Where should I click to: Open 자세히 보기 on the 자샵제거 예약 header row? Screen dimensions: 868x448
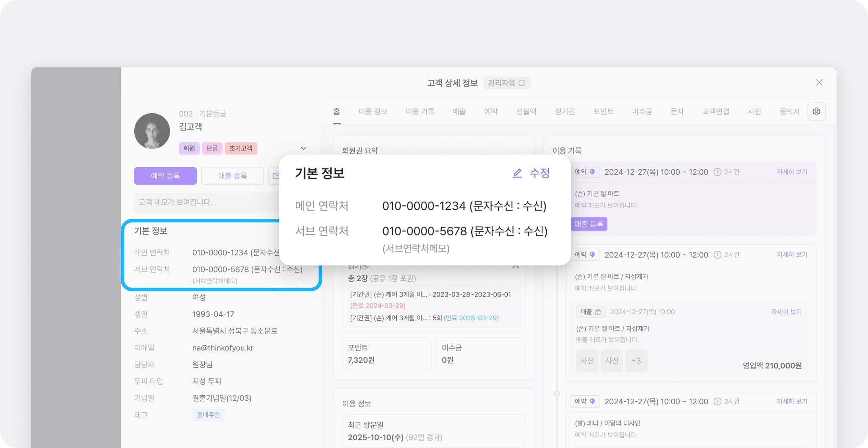[792, 255]
